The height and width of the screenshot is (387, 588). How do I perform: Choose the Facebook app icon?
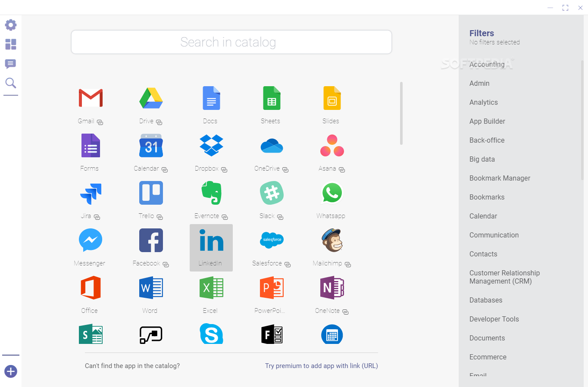tap(151, 240)
